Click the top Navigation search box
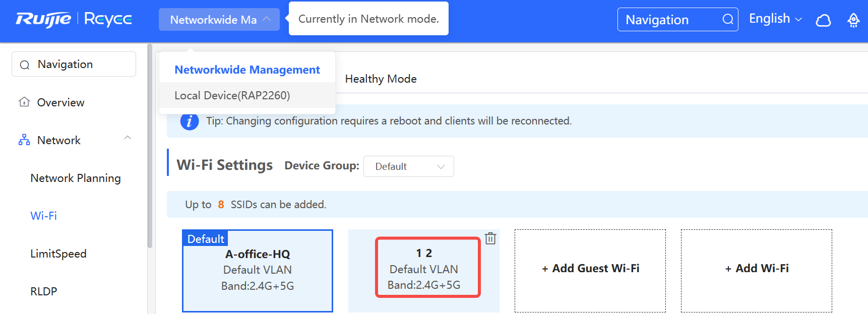Image resolution: width=868 pixels, height=314 pixels. tap(677, 20)
